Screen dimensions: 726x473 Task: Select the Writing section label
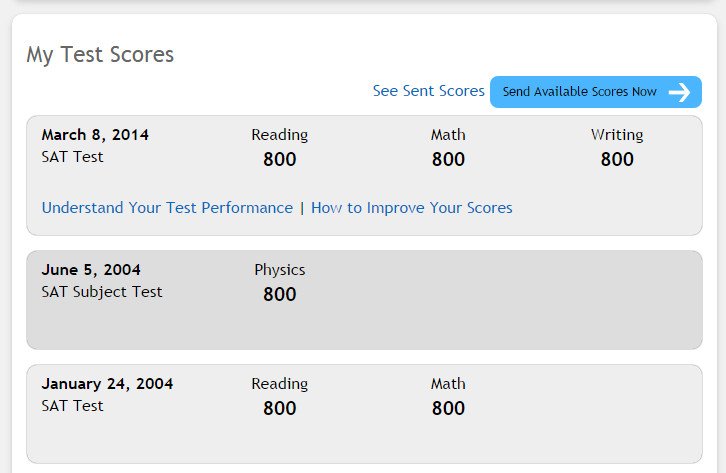click(x=617, y=135)
